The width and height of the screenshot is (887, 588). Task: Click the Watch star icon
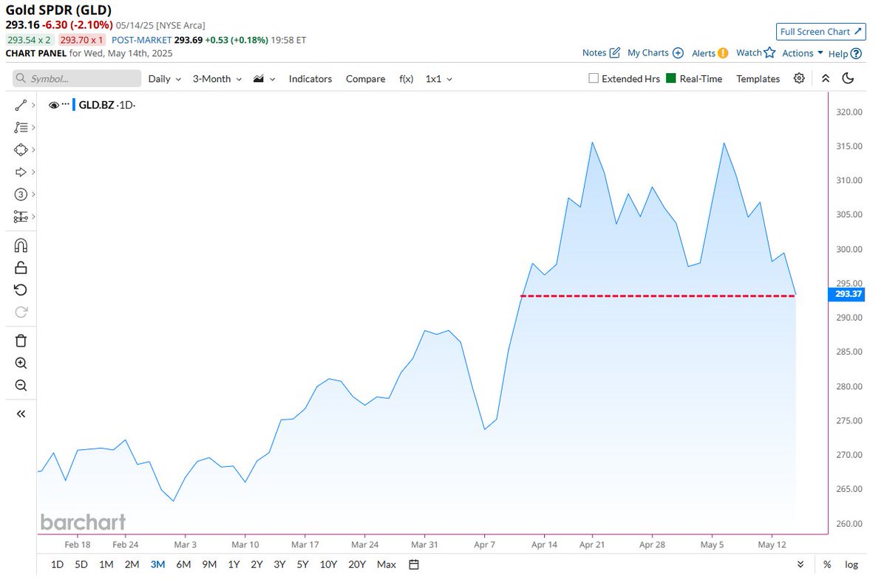tap(769, 52)
